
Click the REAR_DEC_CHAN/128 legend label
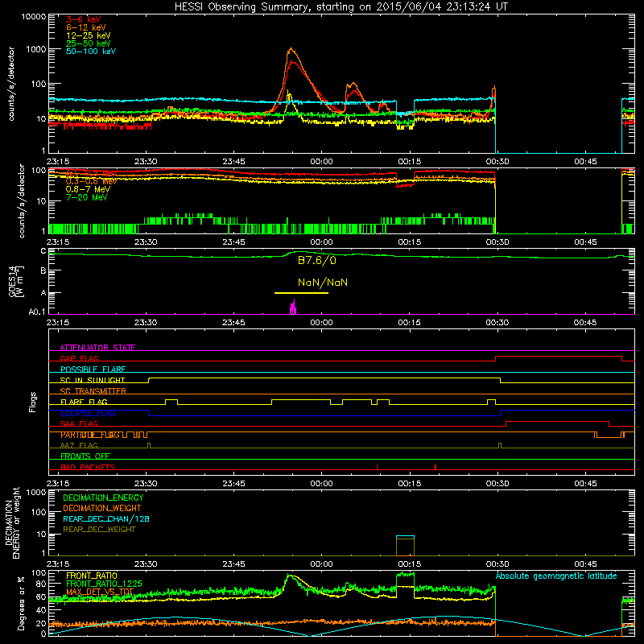click(106, 518)
